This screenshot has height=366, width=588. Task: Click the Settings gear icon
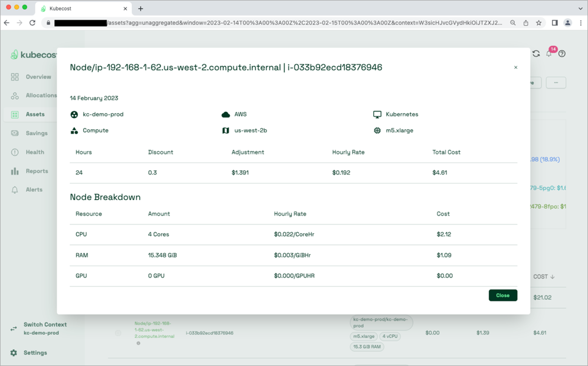[14, 353]
